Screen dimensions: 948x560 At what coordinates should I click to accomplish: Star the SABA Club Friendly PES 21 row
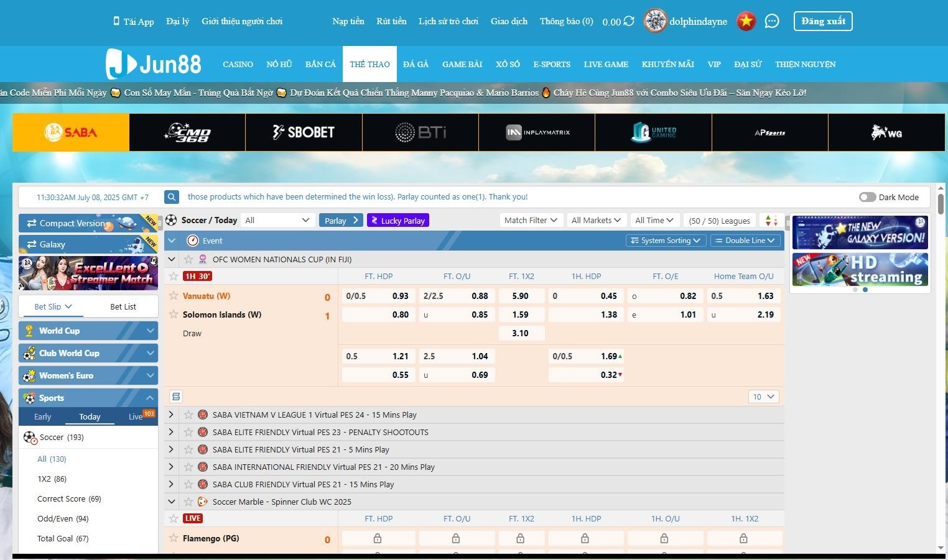click(188, 484)
